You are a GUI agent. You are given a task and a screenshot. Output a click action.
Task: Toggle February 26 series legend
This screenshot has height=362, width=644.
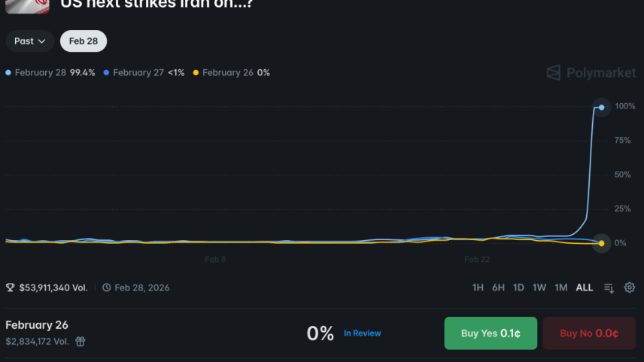point(231,73)
